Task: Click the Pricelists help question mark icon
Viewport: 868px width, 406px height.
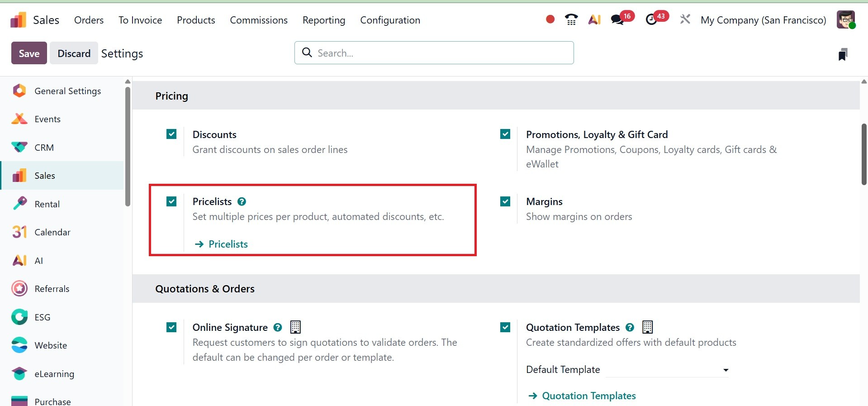Action: [x=242, y=201]
